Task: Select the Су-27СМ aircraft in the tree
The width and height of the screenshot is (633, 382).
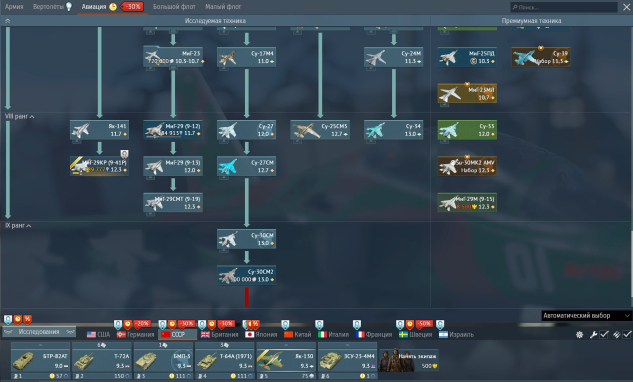Action: click(x=246, y=166)
